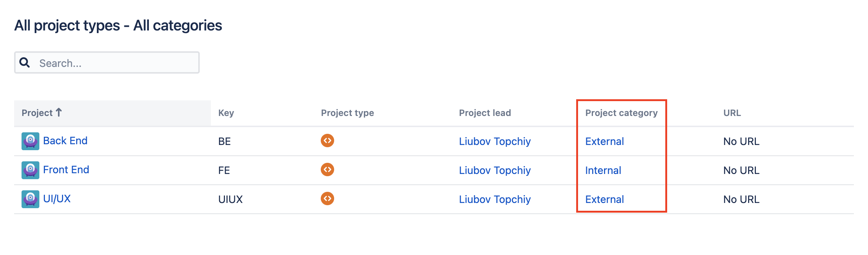Screen dimensions: 868x255
Task: Open the Front End project link
Action: [x=66, y=170]
